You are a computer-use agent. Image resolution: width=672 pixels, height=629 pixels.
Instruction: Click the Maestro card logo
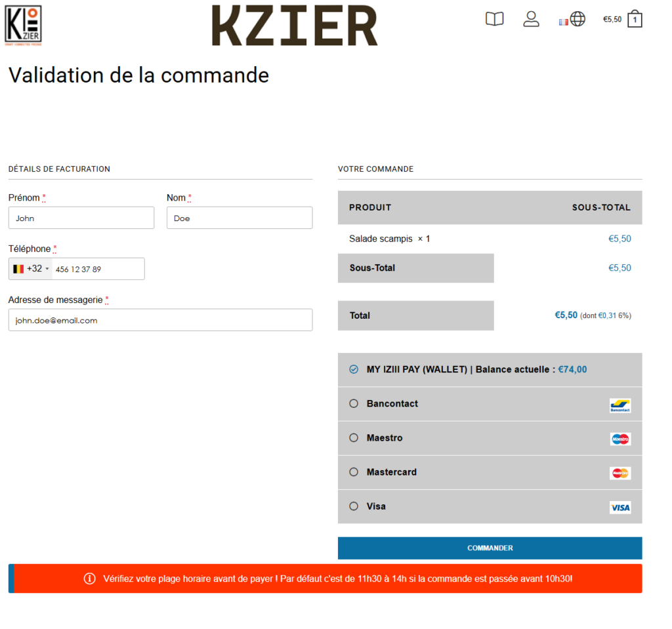(x=619, y=439)
